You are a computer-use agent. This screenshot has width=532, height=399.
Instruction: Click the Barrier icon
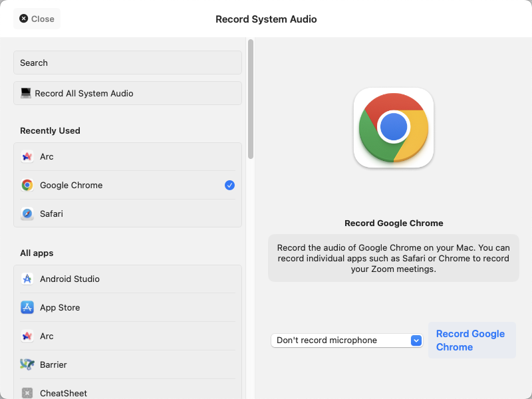pos(27,364)
